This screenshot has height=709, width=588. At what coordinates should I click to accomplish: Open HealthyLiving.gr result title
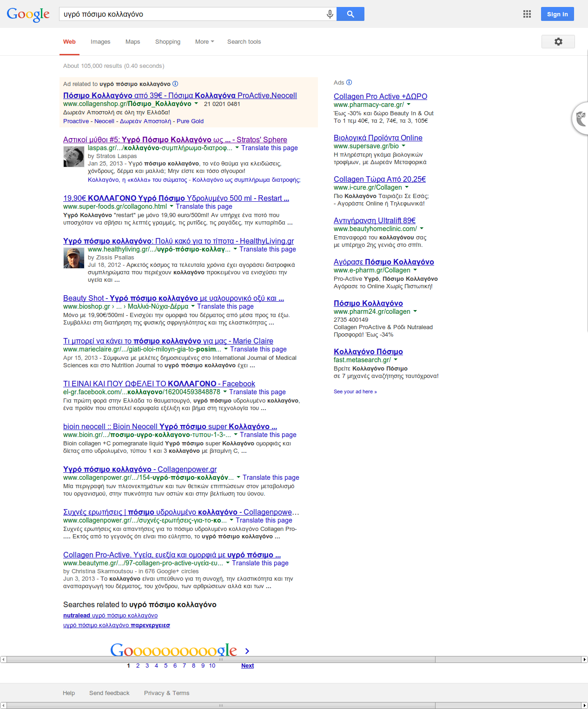(x=178, y=241)
